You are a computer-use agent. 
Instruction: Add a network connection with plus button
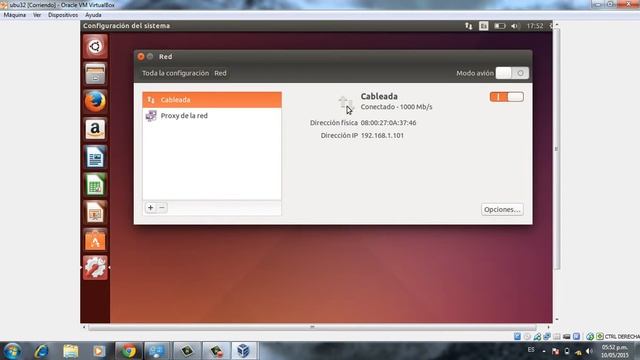pos(151,208)
